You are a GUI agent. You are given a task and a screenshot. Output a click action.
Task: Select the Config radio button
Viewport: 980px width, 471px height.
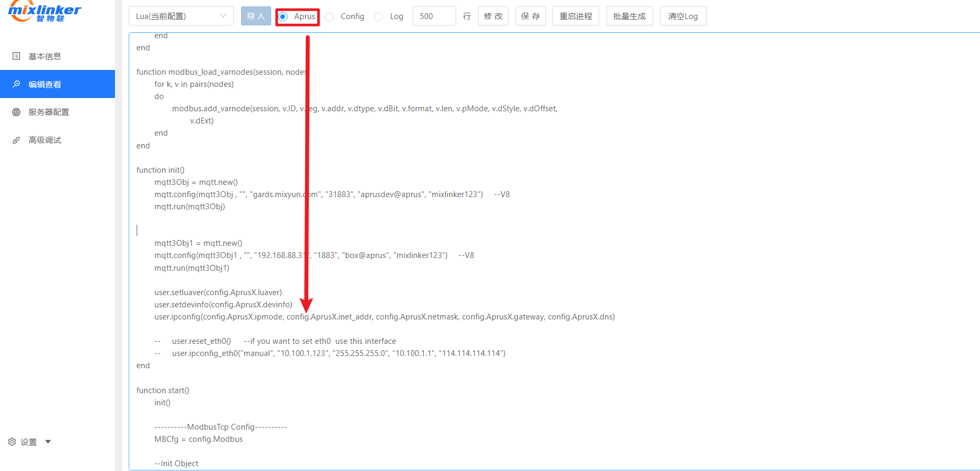329,16
